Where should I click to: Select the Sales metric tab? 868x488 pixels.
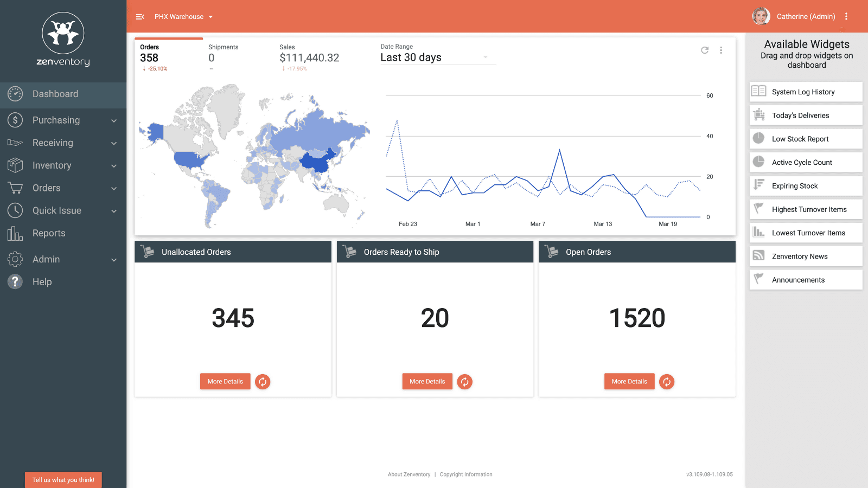point(309,54)
